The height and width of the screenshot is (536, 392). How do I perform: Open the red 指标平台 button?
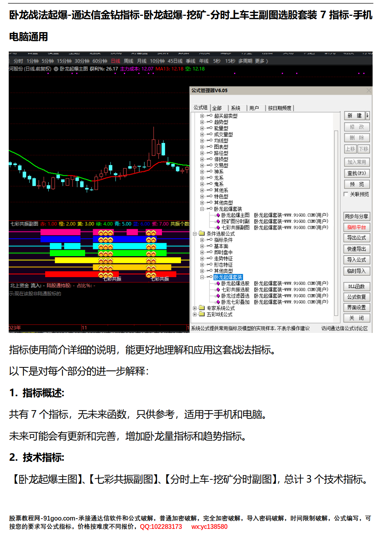point(357,227)
